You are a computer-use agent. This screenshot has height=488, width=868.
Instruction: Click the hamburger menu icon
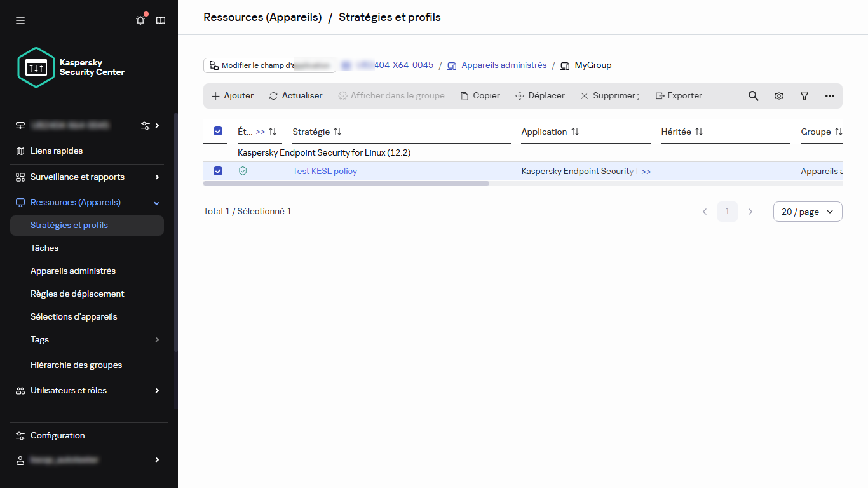pos(20,20)
